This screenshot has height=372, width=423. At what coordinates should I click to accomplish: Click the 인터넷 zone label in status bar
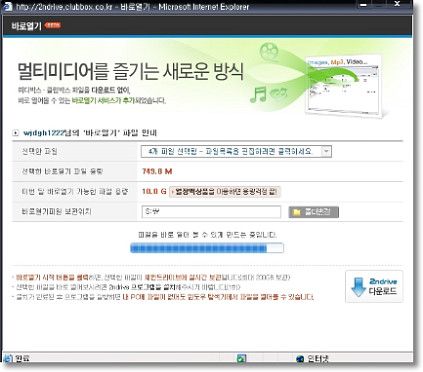(x=318, y=359)
